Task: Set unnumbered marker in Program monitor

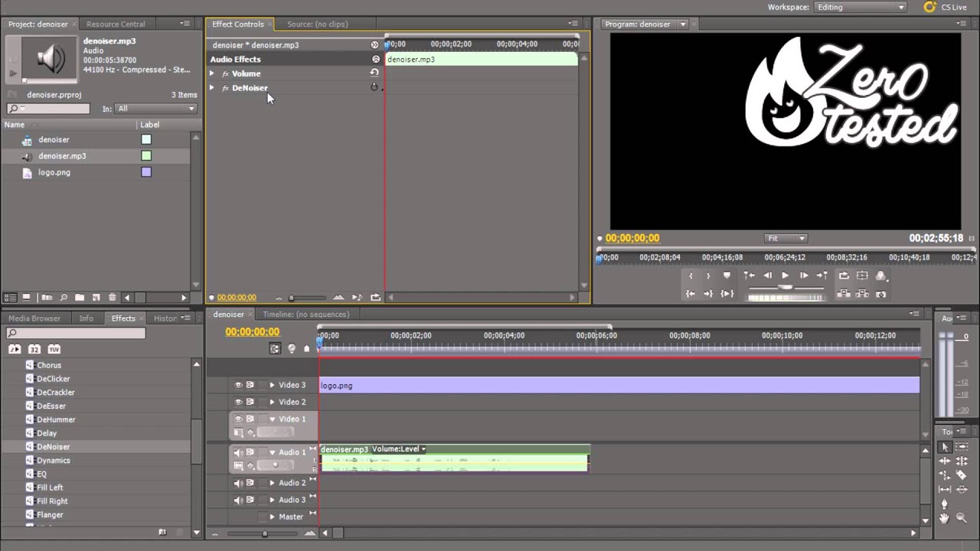Action: (727, 275)
